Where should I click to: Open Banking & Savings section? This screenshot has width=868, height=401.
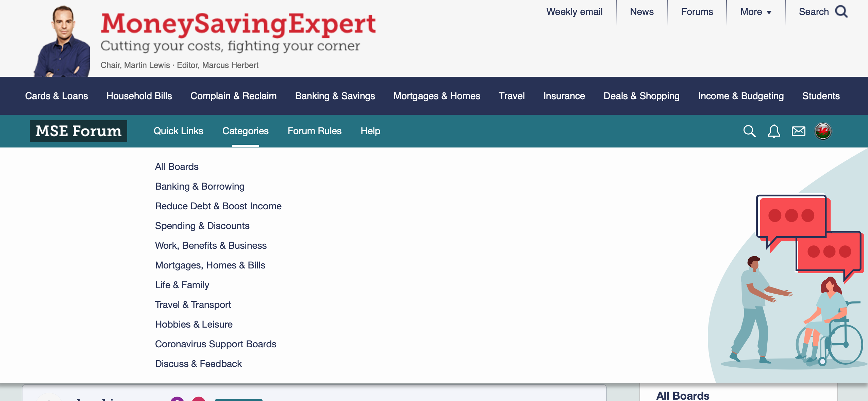point(335,96)
